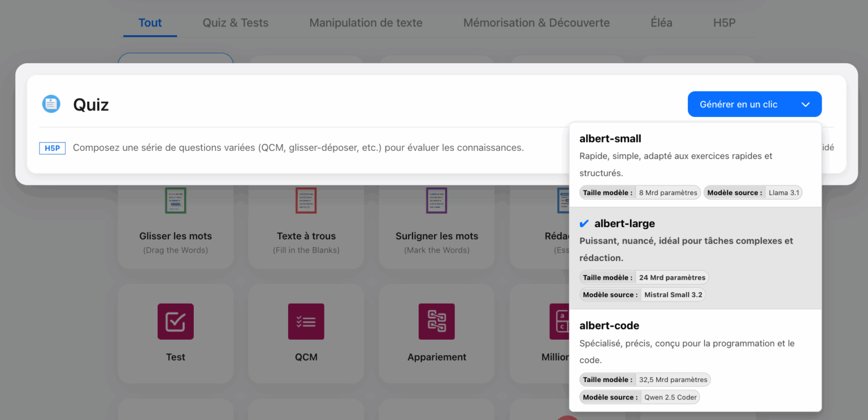Switch to the Éléa tab
Image resolution: width=868 pixels, height=420 pixels.
(x=661, y=23)
